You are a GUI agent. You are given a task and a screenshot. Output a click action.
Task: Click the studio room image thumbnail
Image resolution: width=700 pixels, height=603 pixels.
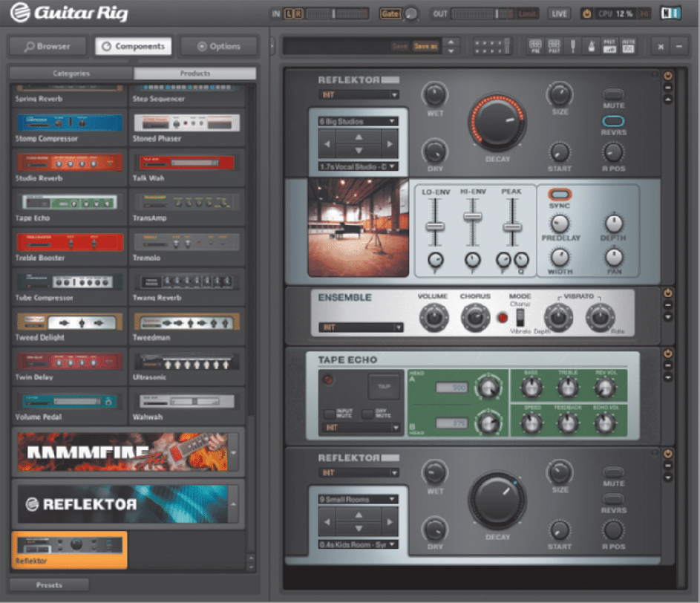[359, 227]
